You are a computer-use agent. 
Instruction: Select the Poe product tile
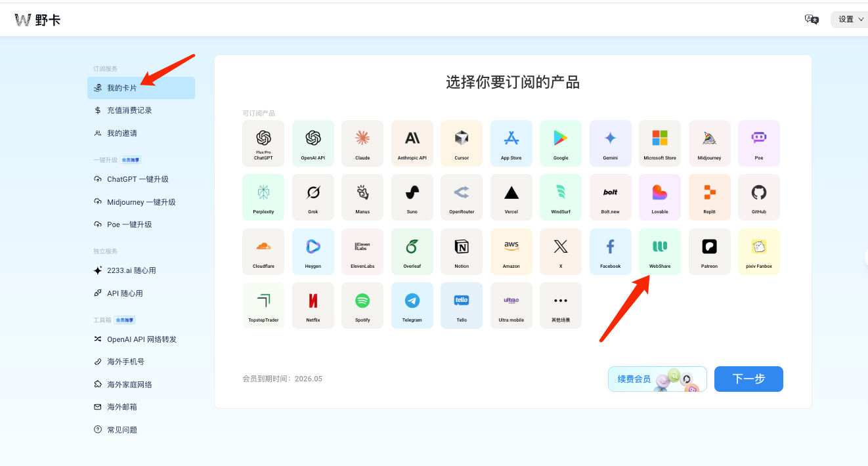pyautogui.click(x=759, y=143)
